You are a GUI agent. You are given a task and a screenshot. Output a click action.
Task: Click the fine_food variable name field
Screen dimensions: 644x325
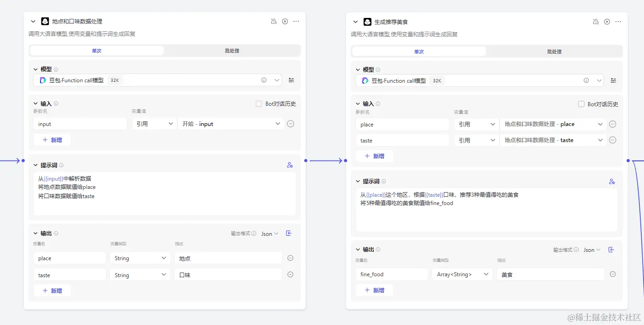tap(392, 274)
